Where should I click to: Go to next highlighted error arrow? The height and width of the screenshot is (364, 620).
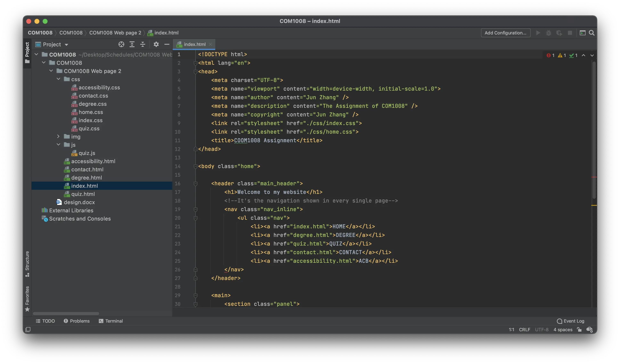592,55
